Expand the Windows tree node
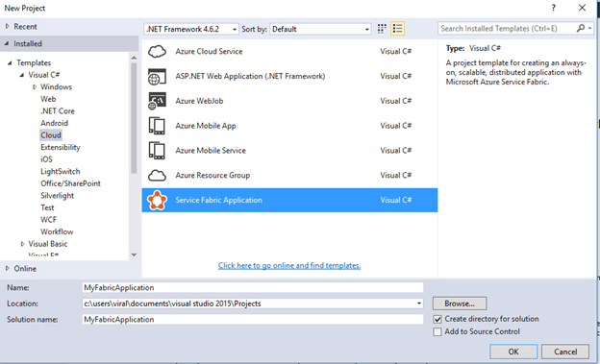600x364 pixels. 35,87
